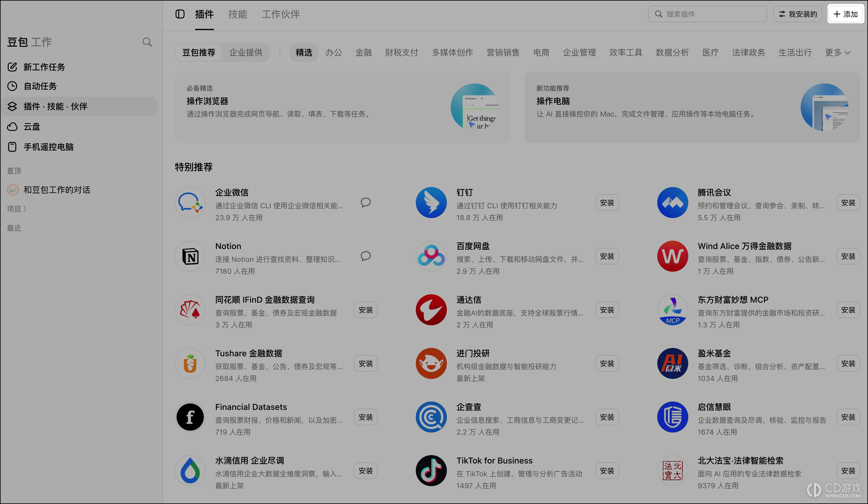Open 云盘 in the sidebar
Image resolution: width=868 pixels, height=504 pixels.
point(79,127)
